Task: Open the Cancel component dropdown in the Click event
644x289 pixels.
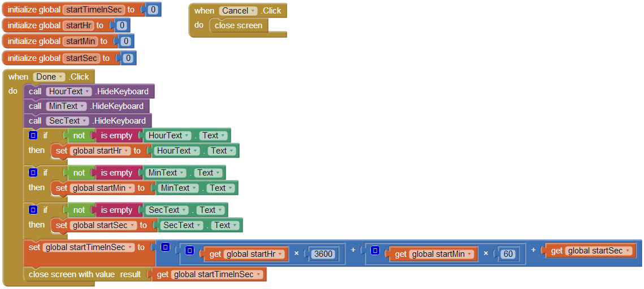Action: pyautogui.click(x=238, y=11)
